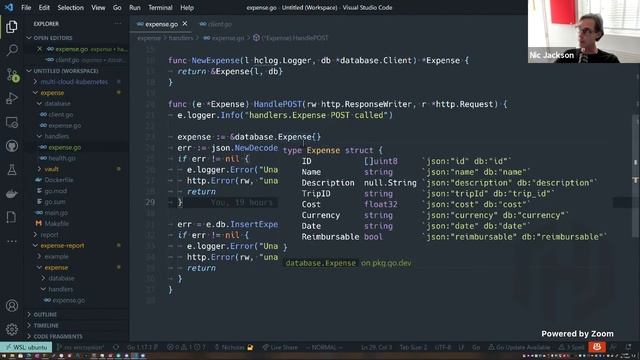Open the Selection menu
The width and height of the screenshot is (640, 360).
[x=70, y=7]
